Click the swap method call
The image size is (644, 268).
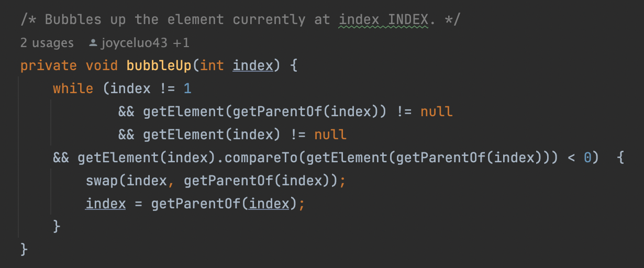[102, 181]
